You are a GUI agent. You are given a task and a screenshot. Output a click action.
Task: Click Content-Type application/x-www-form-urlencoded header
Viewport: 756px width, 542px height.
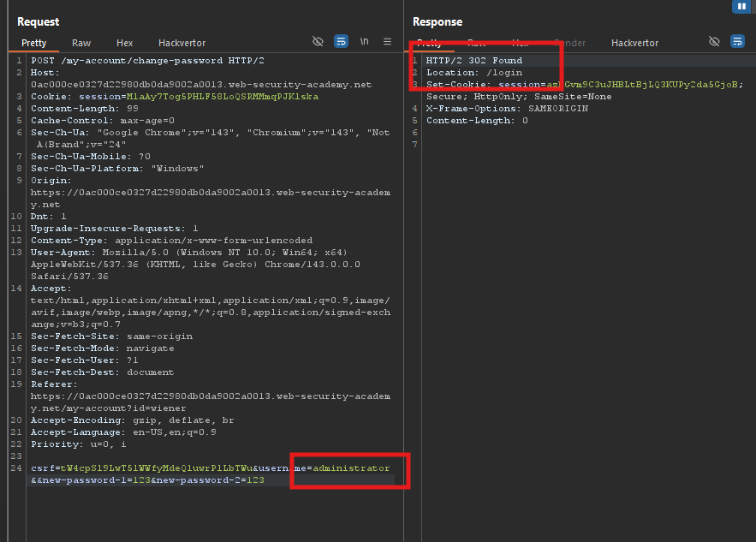click(x=171, y=240)
